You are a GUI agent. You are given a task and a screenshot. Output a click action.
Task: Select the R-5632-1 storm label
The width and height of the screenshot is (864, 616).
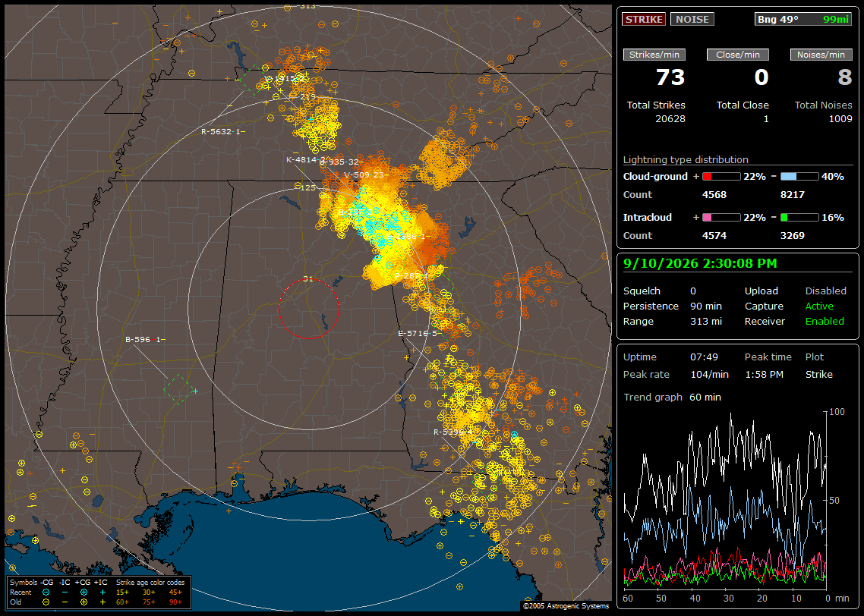click(221, 131)
